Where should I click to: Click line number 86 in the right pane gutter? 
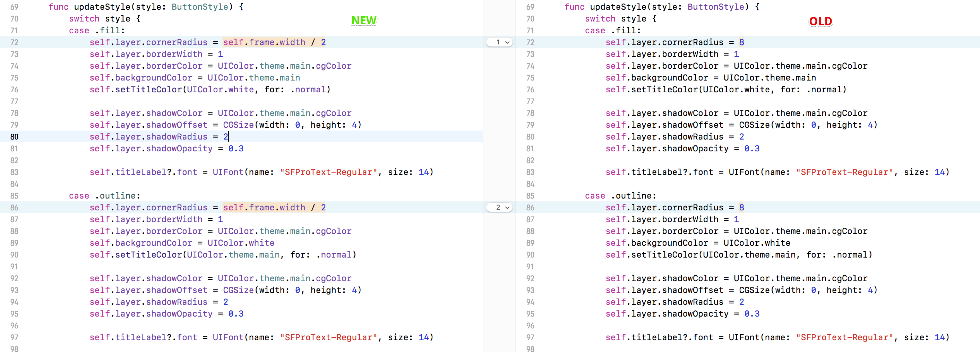(x=530, y=208)
